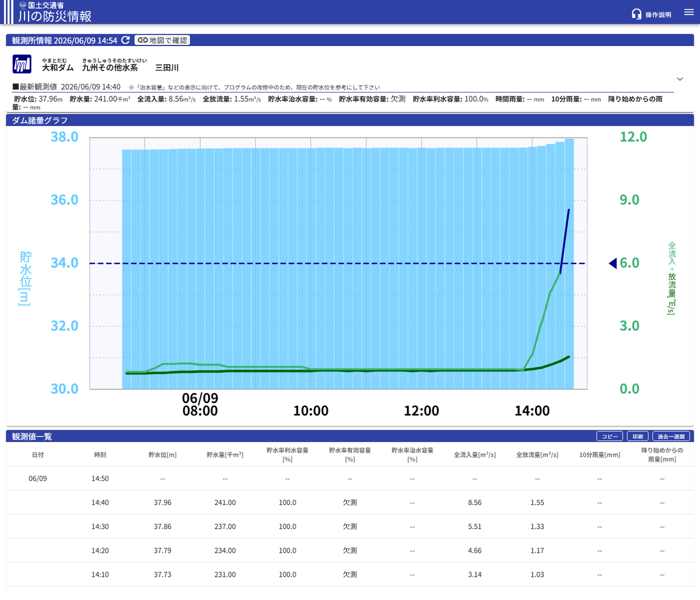Click the 06/09 date cell
Viewport: 700px width, 600px height.
coord(37,479)
